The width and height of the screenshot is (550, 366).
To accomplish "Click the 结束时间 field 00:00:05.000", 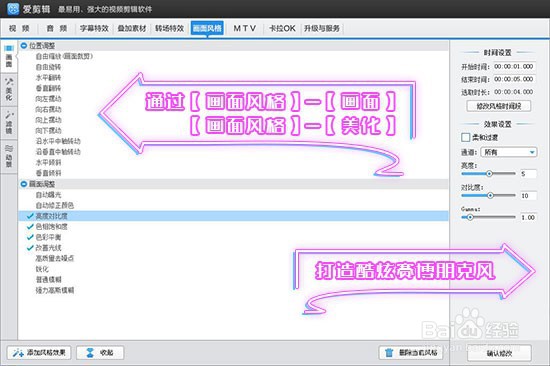I will 514,79.
